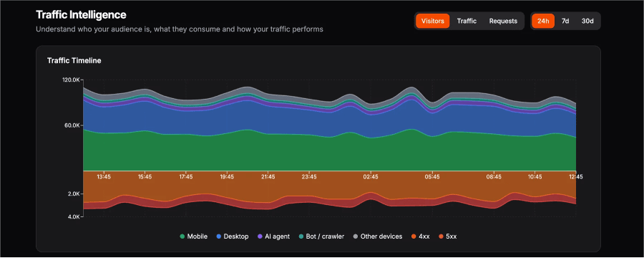Click the 2.0K error axis label

73,193
